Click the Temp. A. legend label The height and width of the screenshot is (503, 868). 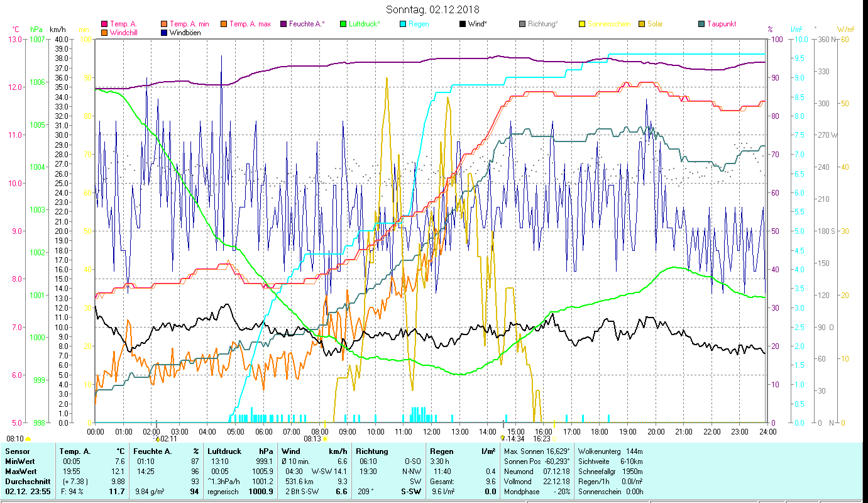123,25
